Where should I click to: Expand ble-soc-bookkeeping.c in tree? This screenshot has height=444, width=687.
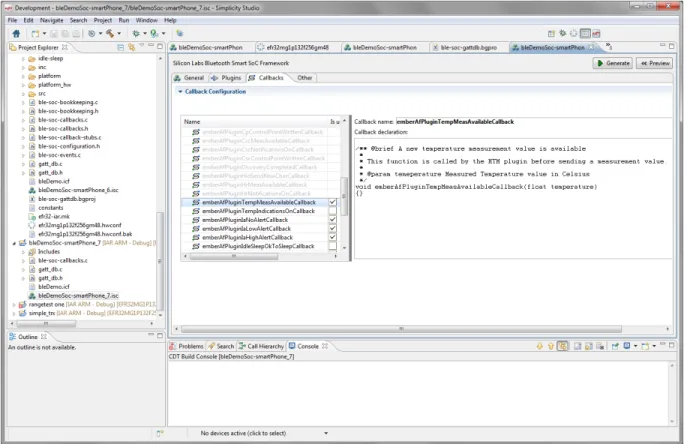(23, 102)
